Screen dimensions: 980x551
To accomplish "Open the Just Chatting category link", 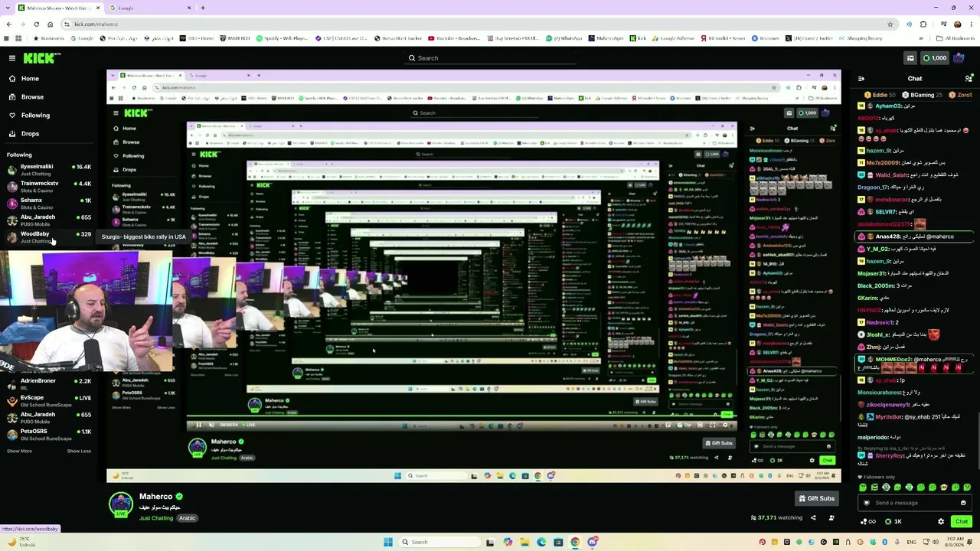I will [x=156, y=518].
